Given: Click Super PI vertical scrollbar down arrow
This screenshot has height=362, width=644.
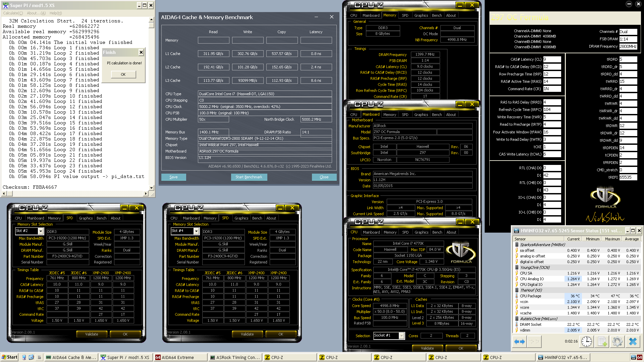Looking at the screenshot, I should (152, 188).
